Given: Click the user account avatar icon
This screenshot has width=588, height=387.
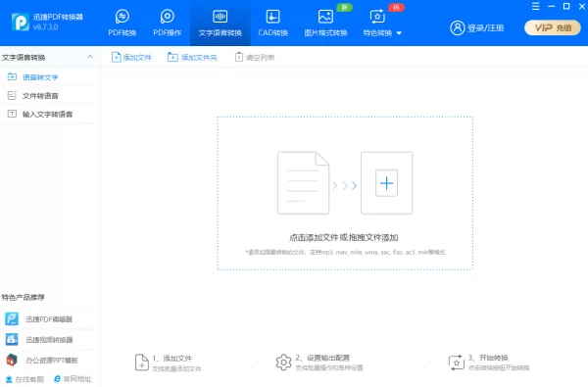Looking at the screenshot, I should coord(457,27).
